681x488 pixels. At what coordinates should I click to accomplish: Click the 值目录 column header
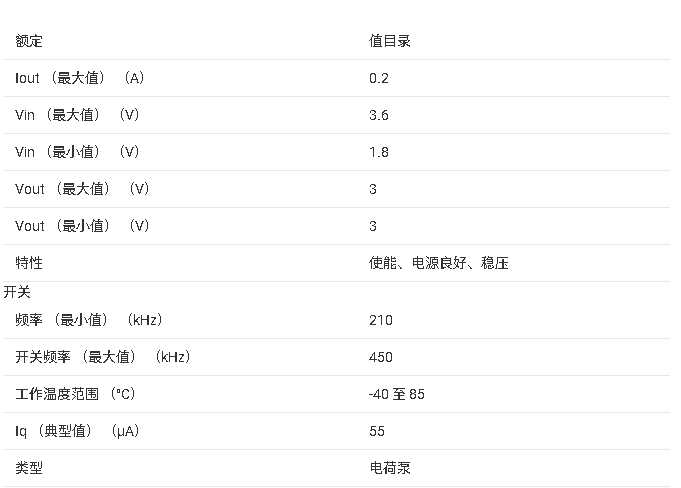(x=390, y=41)
